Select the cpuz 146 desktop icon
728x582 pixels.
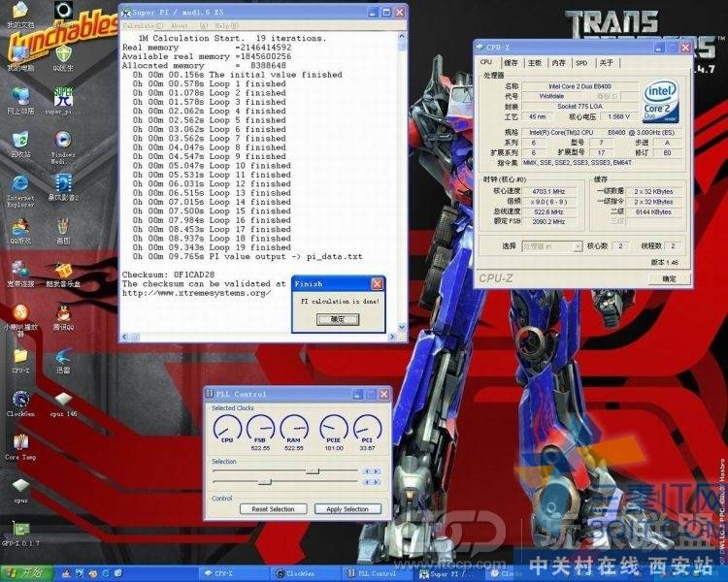tap(63, 404)
